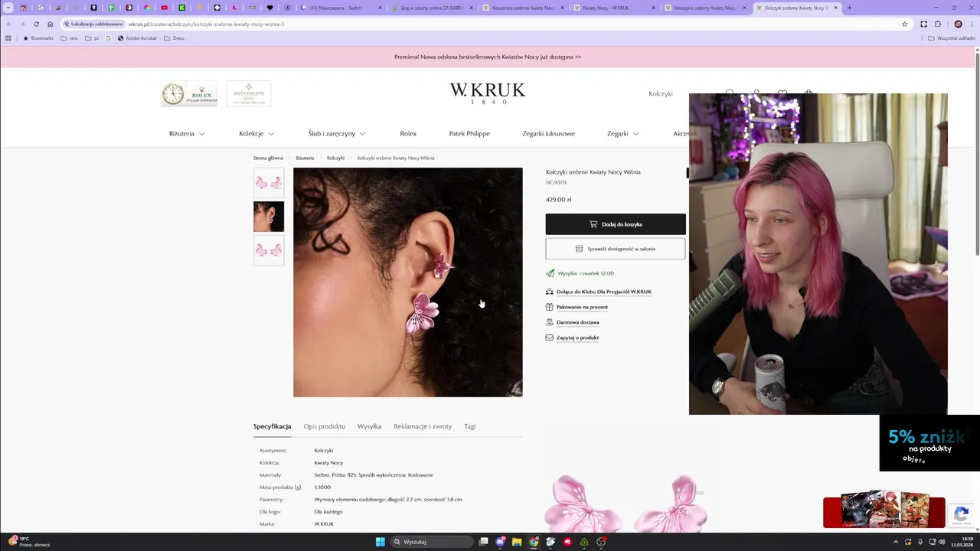
Task: Switch to the Tagi tab
Action: click(x=469, y=426)
